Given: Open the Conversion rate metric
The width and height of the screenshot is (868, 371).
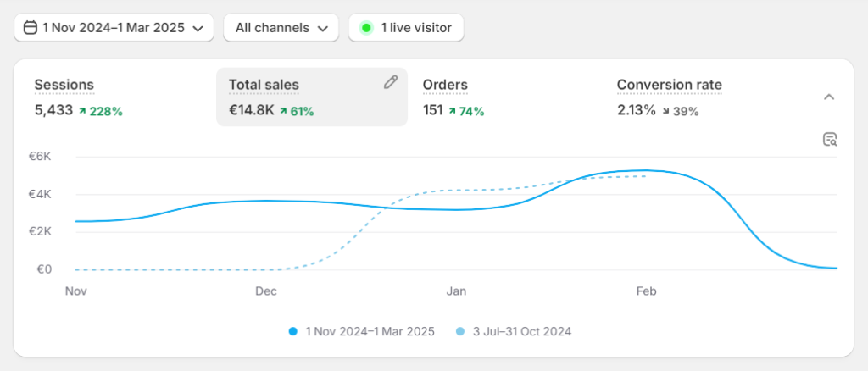Looking at the screenshot, I should tap(669, 85).
